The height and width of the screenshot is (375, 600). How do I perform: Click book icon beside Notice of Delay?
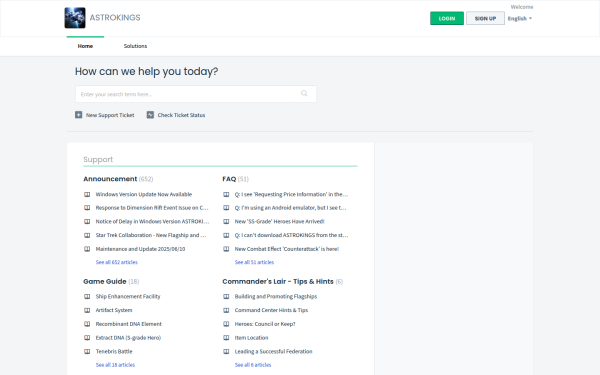pos(87,222)
